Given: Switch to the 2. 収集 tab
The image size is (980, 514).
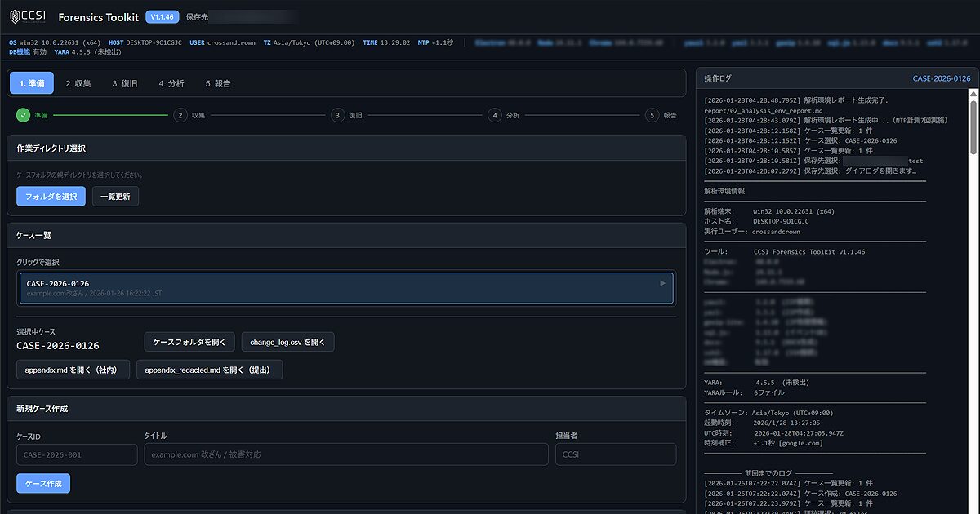Looking at the screenshot, I should 79,82.
